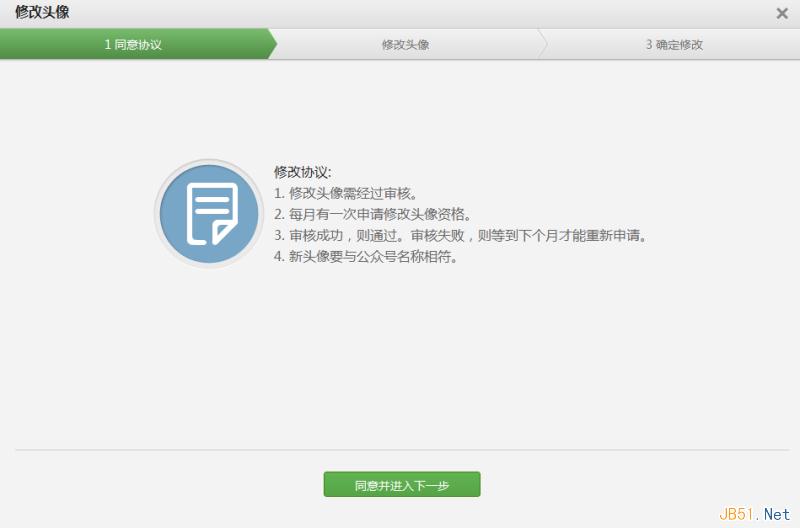The image size is (800, 528).
Task: Click the green arrow tip after 同意协议
Action: [x=271, y=45]
